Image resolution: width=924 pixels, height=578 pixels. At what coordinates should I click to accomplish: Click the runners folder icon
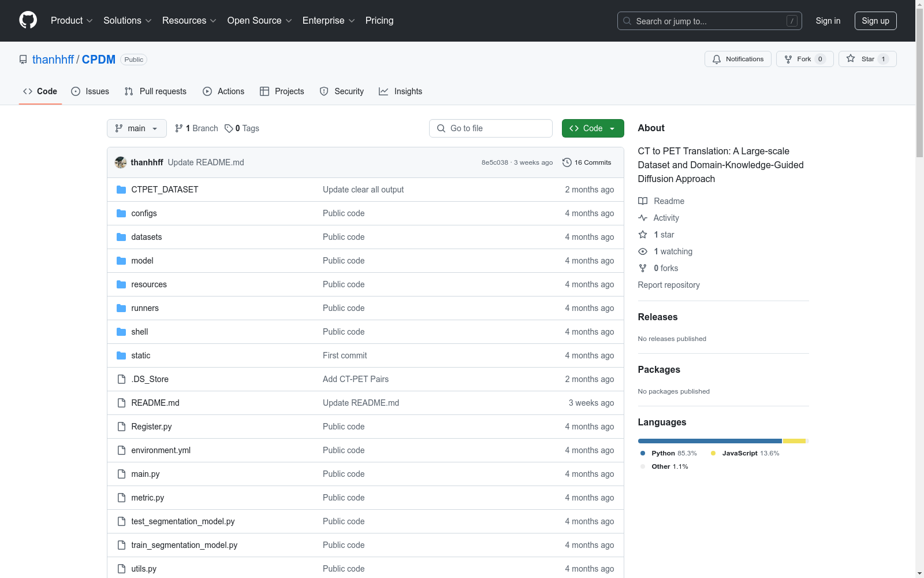tap(121, 308)
